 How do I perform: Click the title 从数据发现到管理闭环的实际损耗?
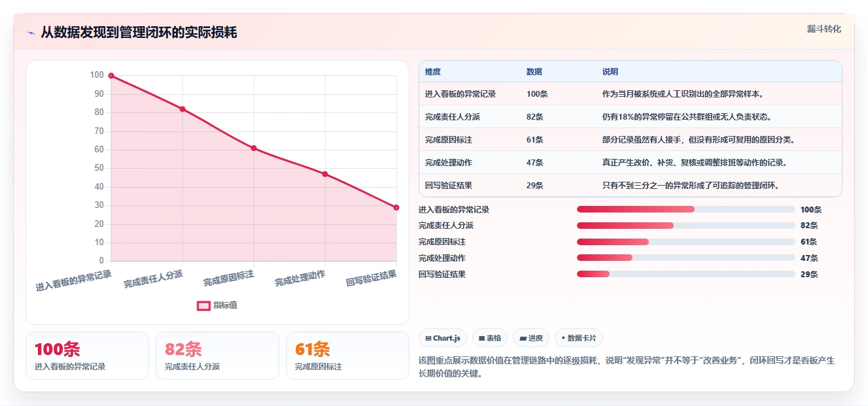point(139,32)
